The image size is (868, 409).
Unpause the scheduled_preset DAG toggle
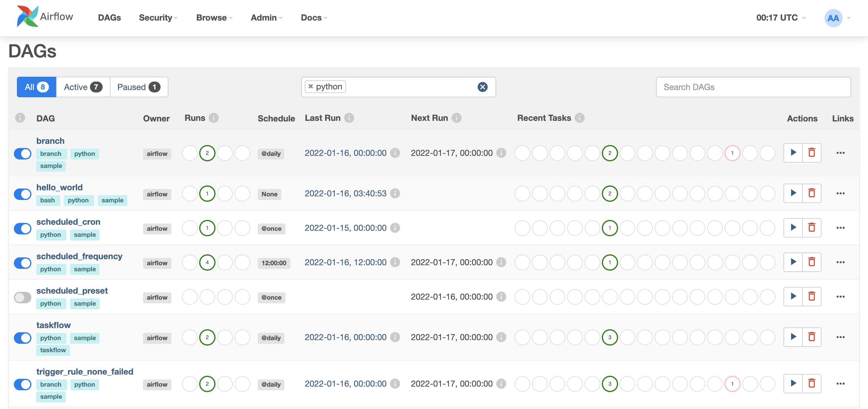pos(23,297)
